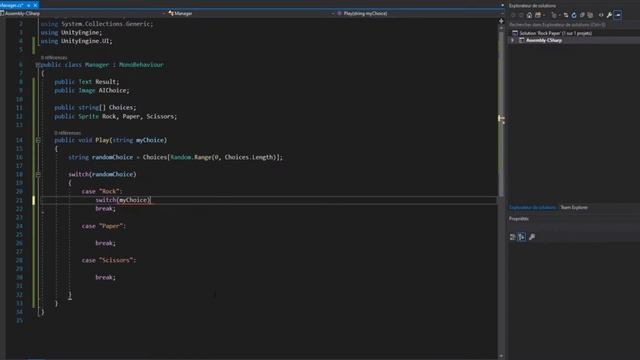The height and width of the screenshot is (360, 640).
Task: Show all files in Solution Explorer
Action: coord(590,15)
